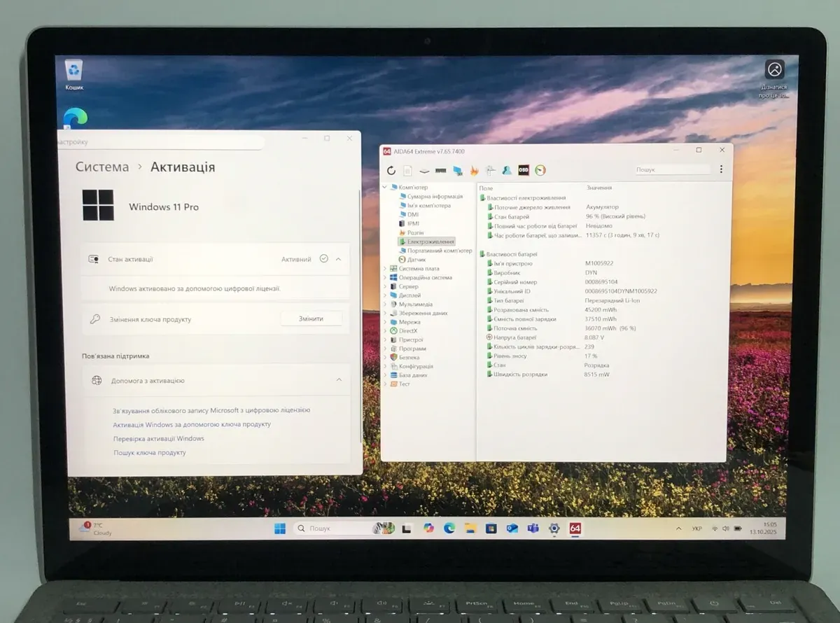Screen dimensions: 840x623
Task: Open AIDA64 three-dot options menu
Action: pos(721,169)
